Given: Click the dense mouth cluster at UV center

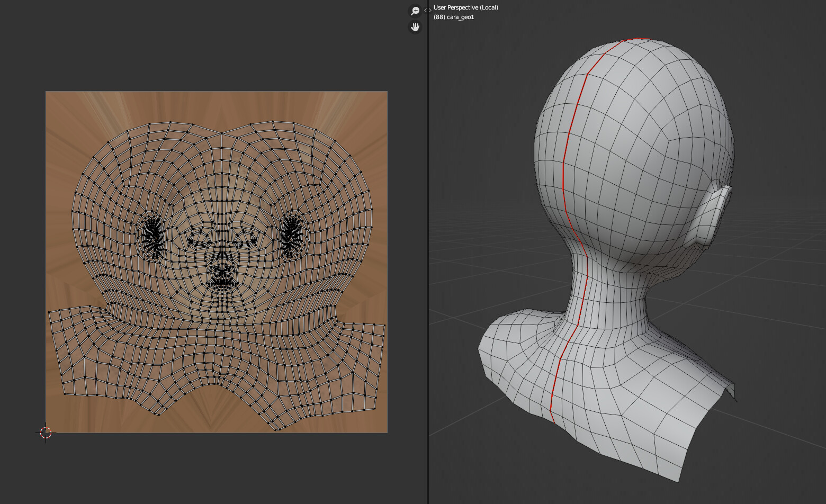Looking at the screenshot, I should pos(222,275).
